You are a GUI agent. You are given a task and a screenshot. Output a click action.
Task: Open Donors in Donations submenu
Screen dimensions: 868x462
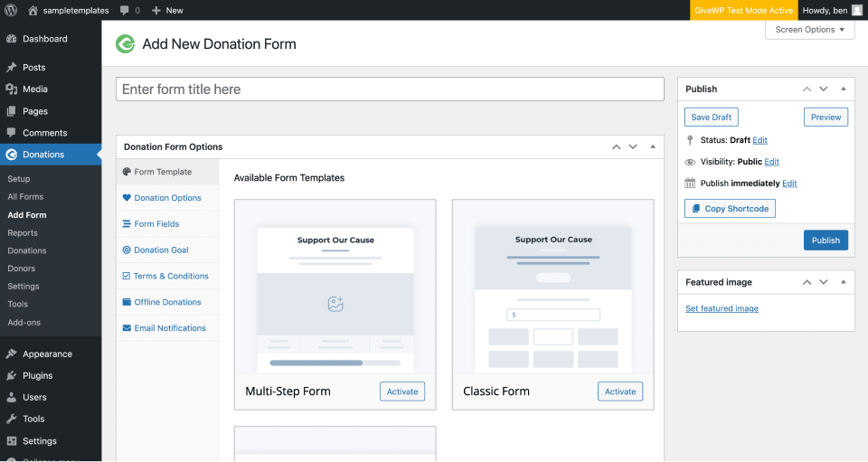pos(22,269)
